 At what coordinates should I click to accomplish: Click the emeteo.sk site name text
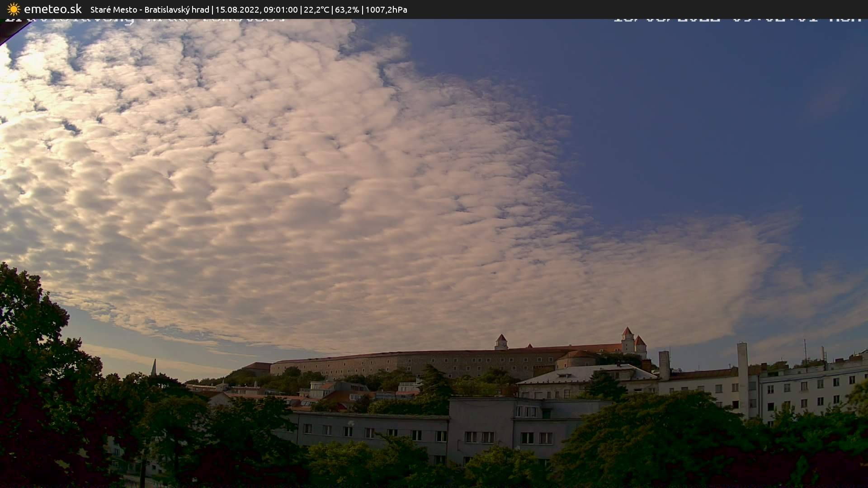(53, 9)
